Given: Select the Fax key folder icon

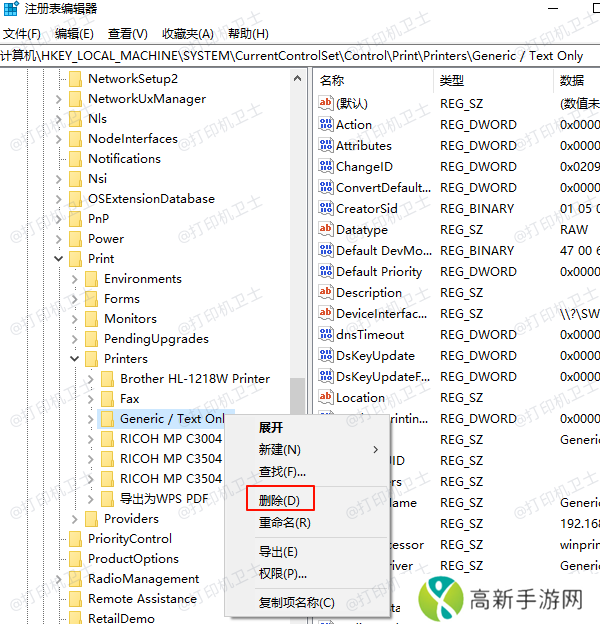Looking at the screenshot, I should click(x=107, y=399).
